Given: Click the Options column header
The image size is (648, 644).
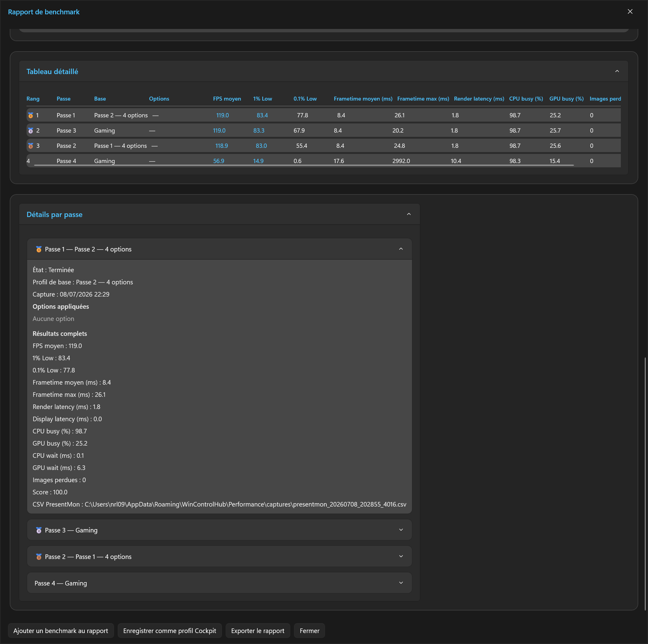Looking at the screenshot, I should [159, 98].
